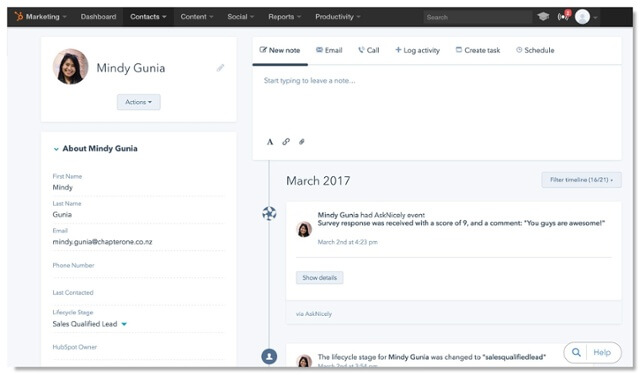
Task: Click the Show details button
Action: [x=320, y=277]
